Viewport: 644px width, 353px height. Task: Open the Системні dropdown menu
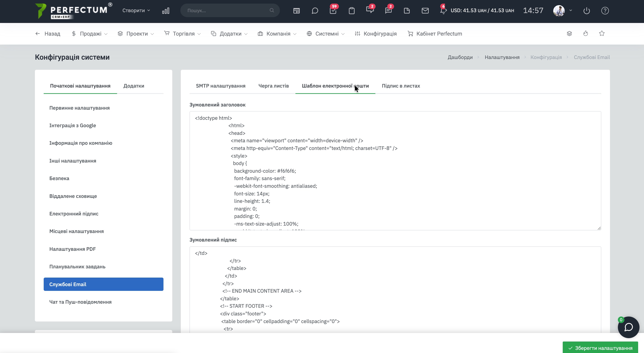coord(326,34)
